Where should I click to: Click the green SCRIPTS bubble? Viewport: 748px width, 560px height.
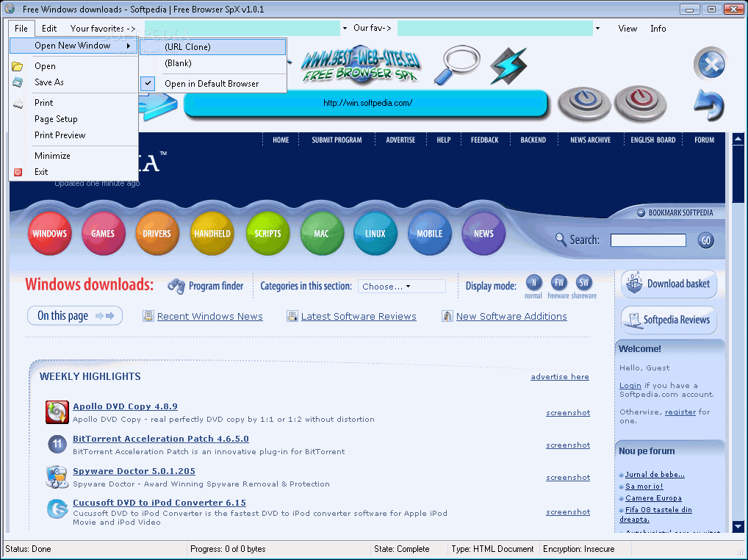(267, 233)
